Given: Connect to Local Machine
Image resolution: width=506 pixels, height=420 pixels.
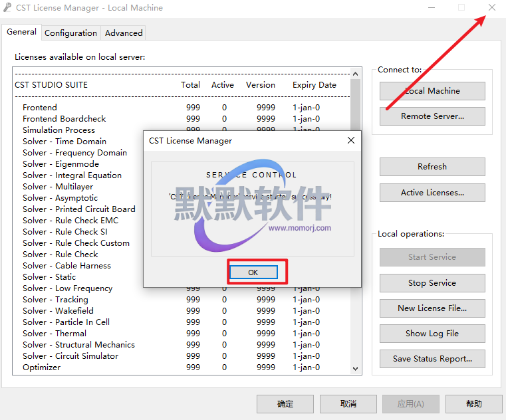Looking at the screenshot, I should (x=432, y=91).
